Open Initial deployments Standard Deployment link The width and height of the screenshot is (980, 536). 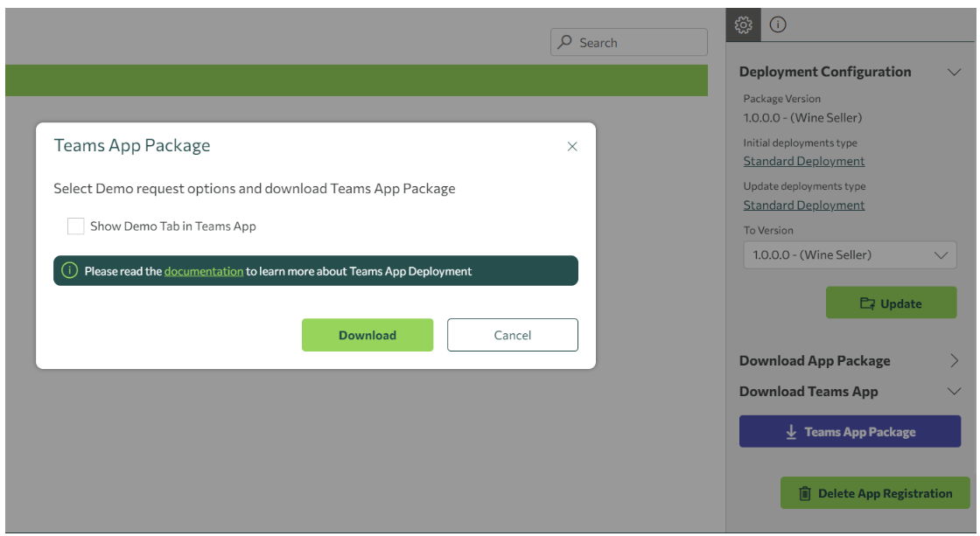(x=804, y=161)
